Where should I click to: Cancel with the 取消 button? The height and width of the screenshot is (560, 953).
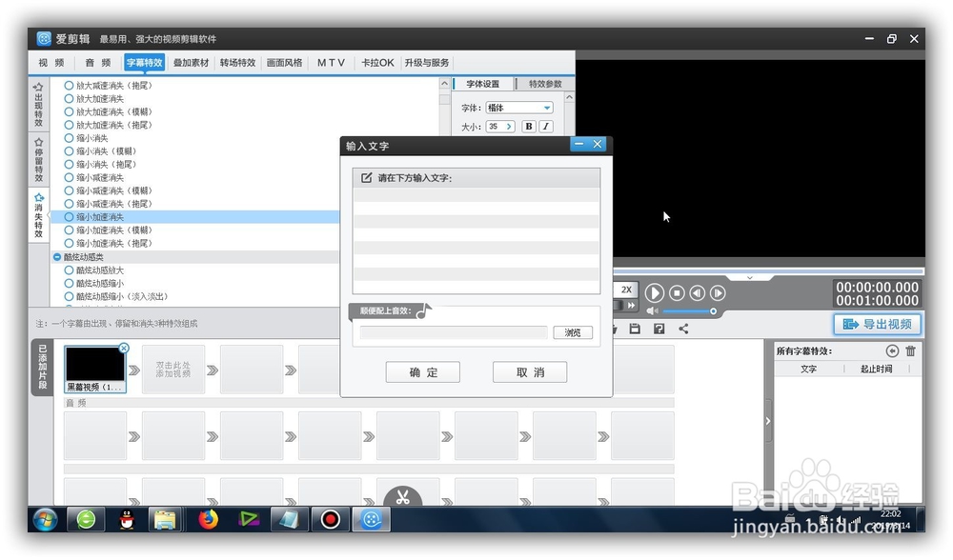[x=530, y=372]
